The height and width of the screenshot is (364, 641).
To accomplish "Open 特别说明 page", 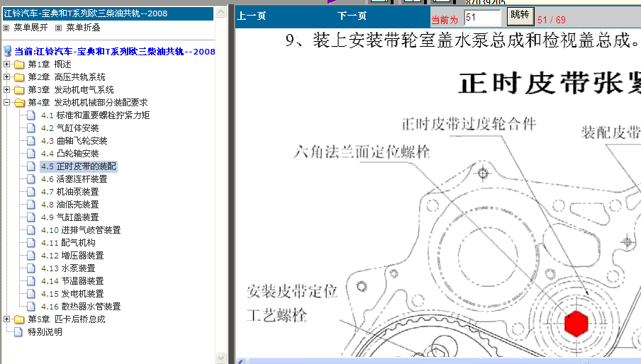I will coord(45,331).
